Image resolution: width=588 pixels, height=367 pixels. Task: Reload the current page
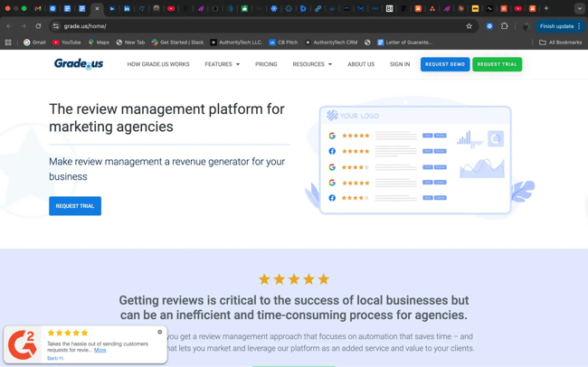pyautogui.click(x=38, y=26)
